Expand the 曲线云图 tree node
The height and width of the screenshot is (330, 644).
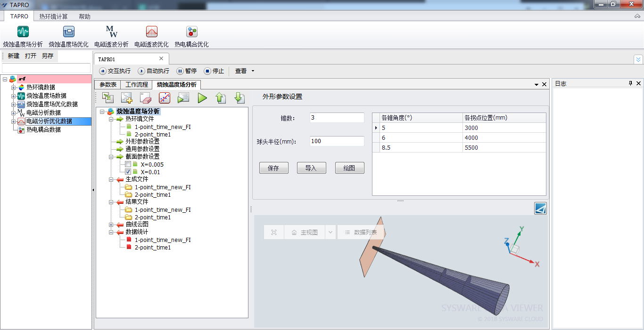[x=111, y=225]
